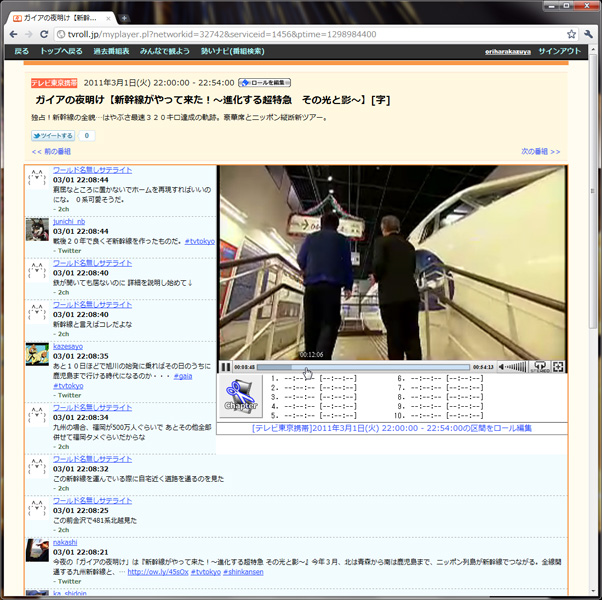The width and height of the screenshot is (602, 600).
Task: Click the address bar URL field
Action: tap(300, 34)
